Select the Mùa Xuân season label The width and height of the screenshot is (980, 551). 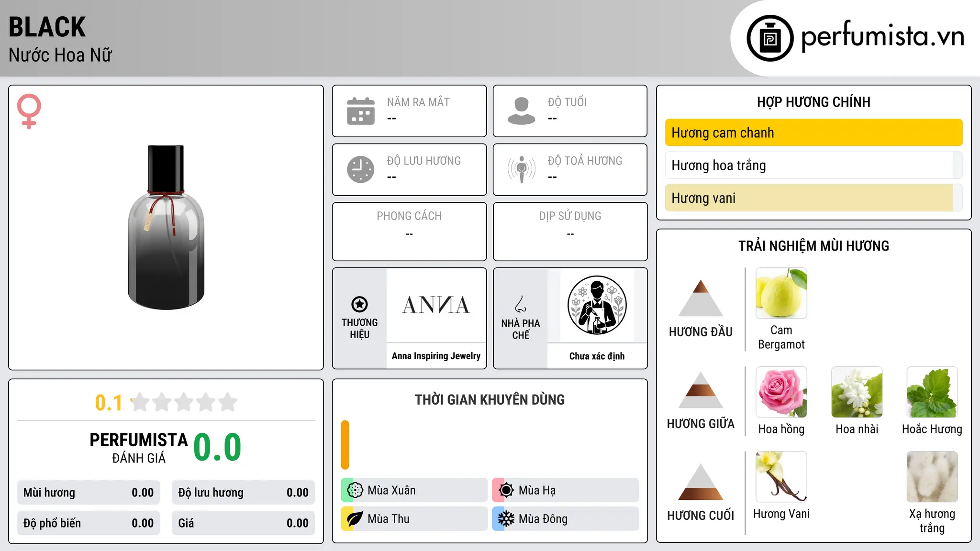391,490
